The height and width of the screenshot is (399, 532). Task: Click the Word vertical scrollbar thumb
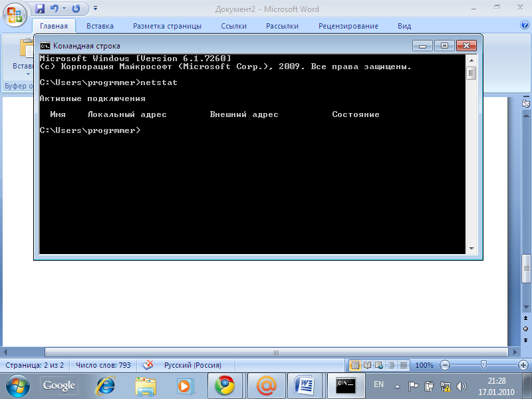(x=526, y=269)
